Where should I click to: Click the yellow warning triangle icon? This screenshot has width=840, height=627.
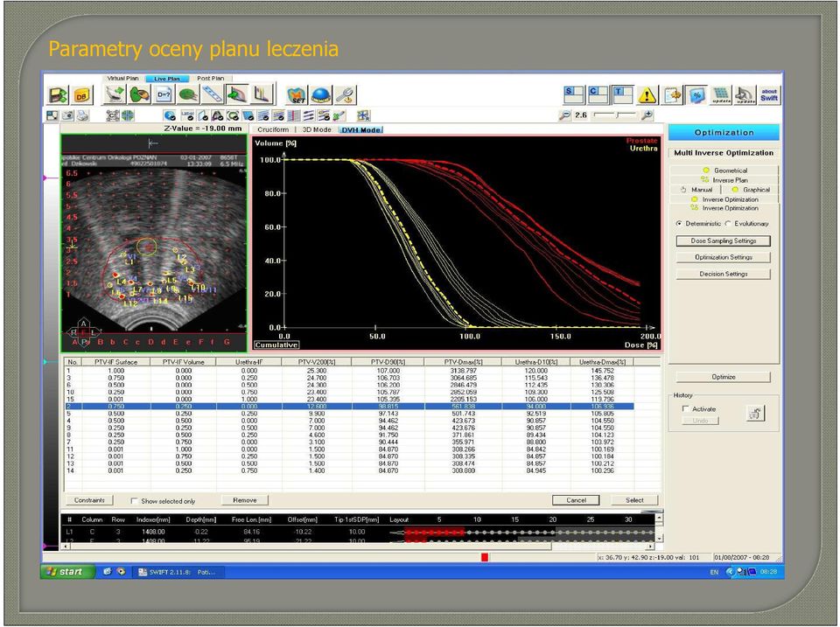(x=647, y=95)
